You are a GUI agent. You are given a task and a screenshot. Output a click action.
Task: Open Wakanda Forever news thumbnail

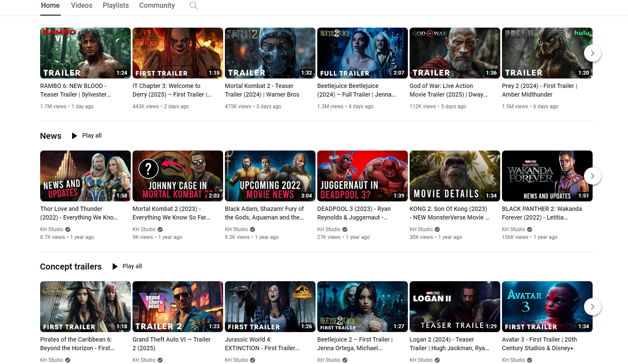click(547, 176)
